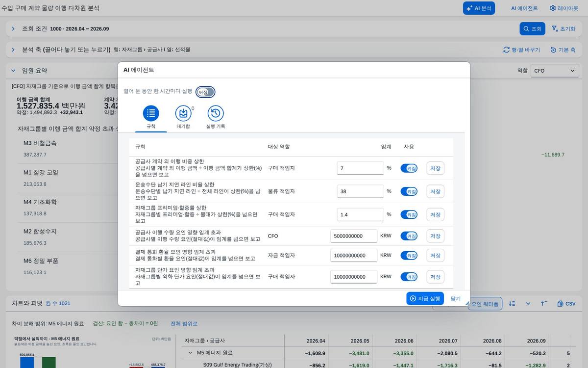Click the 요인 워터폴 view tab

(485, 304)
